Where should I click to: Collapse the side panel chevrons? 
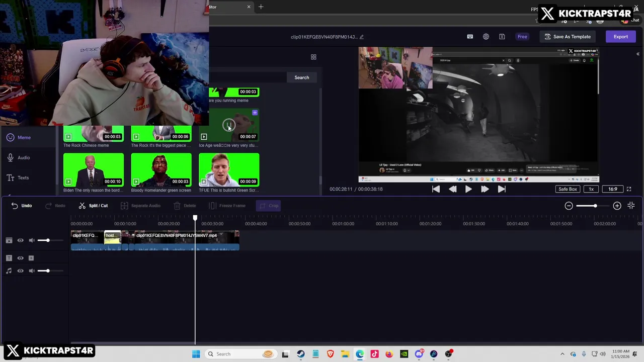[x=637, y=54]
